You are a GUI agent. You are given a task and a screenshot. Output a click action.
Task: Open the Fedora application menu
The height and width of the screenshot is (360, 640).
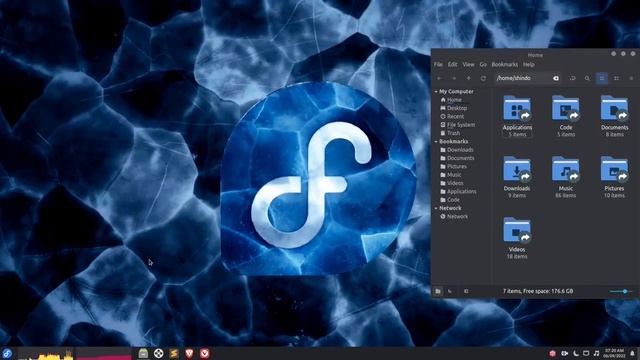7,353
